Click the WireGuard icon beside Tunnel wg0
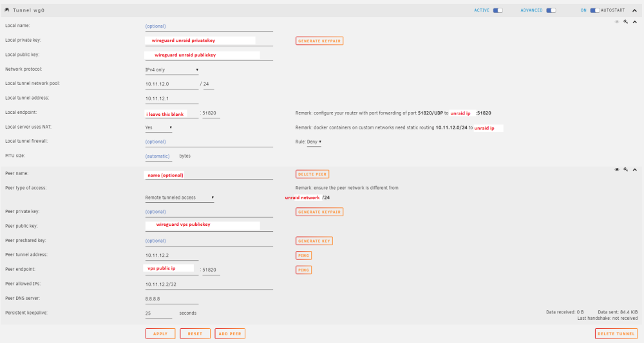This screenshot has height=343, width=644. [7, 10]
